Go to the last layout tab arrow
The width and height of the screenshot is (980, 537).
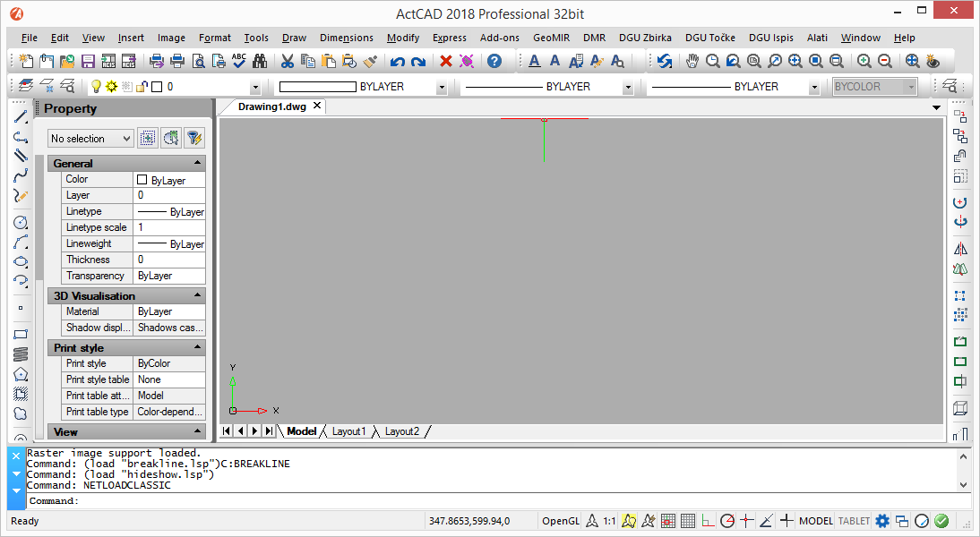coord(269,430)
